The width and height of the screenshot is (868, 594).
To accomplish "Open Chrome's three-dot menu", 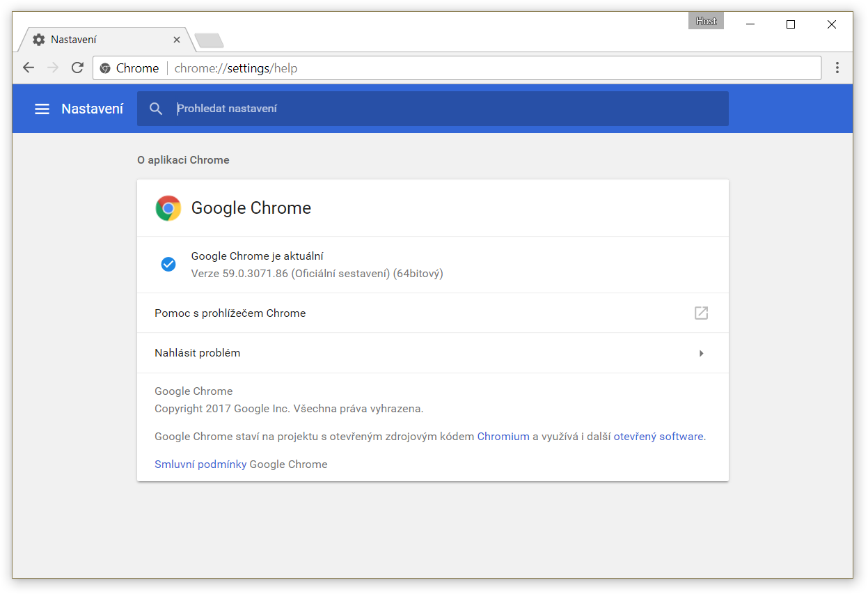I will coord(837,68).
